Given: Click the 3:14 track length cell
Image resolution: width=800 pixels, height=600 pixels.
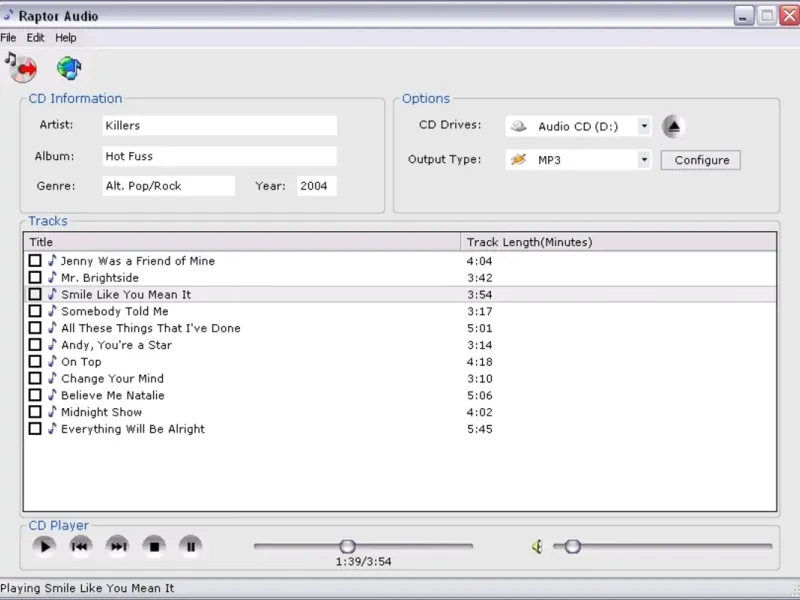Looking at the screenshot, I should coord(480,345).
